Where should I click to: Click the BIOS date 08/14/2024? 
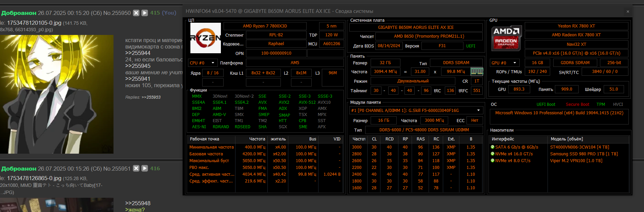[389, 46]
